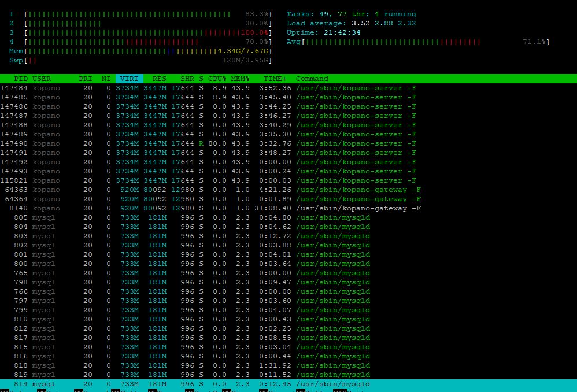
Task: Select mysqld process with PID 818
Action: tap(288, 365)
